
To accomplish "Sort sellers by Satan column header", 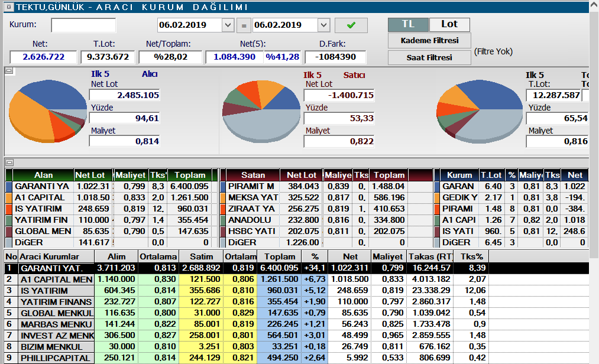I will pyautogui.click(x=253, y=175).
